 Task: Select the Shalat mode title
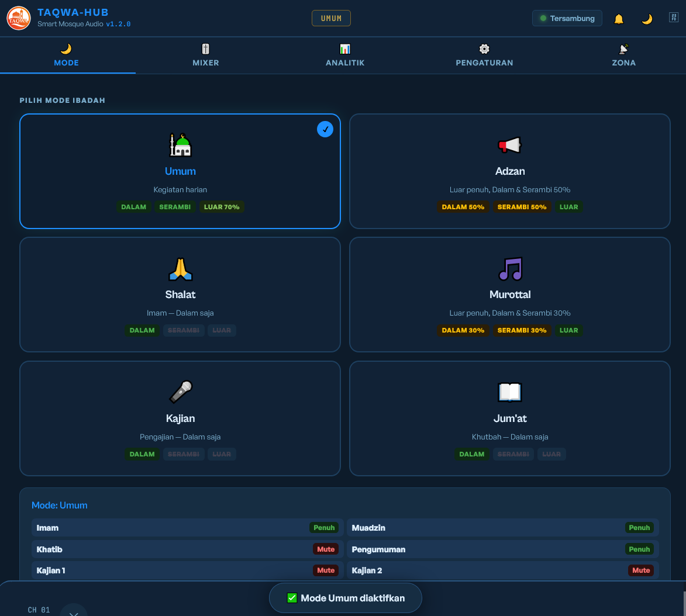180,295
